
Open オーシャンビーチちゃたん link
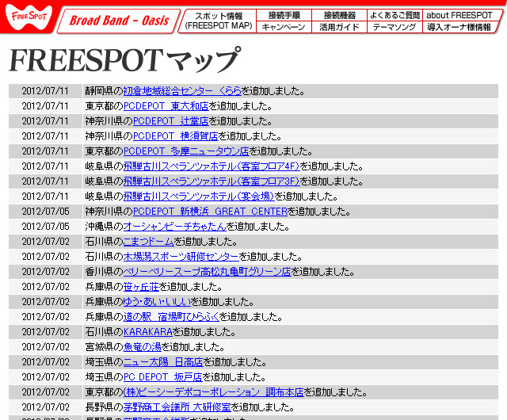[x=175, y=227]
